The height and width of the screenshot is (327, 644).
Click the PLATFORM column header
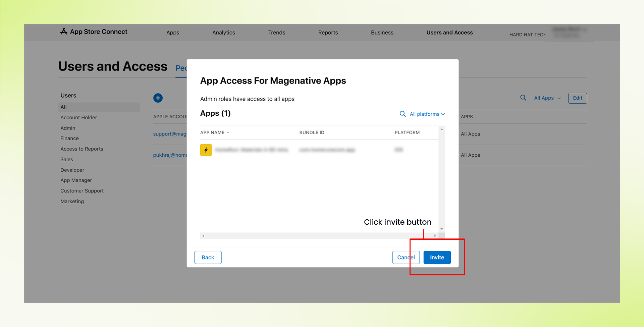point(407,132)
